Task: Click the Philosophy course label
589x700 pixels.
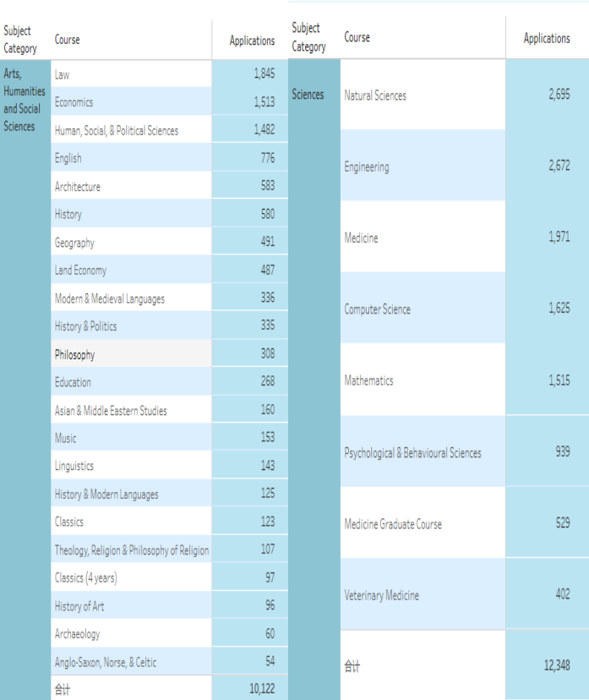Action: click(75, 355)
